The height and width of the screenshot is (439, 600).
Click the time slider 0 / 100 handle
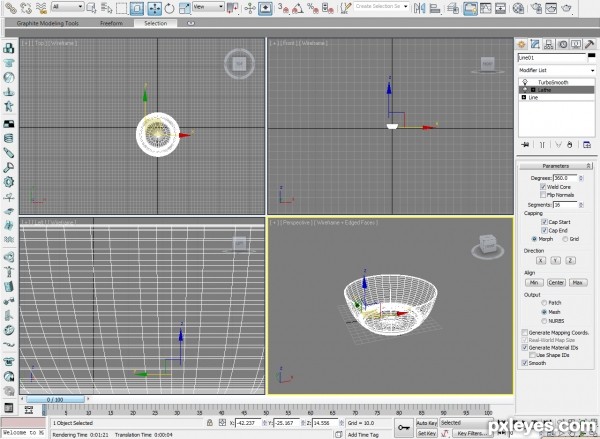point(55,400)
